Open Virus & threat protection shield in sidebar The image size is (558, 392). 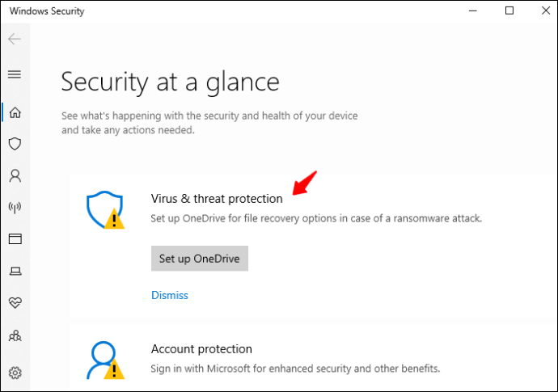coord(15,144)
